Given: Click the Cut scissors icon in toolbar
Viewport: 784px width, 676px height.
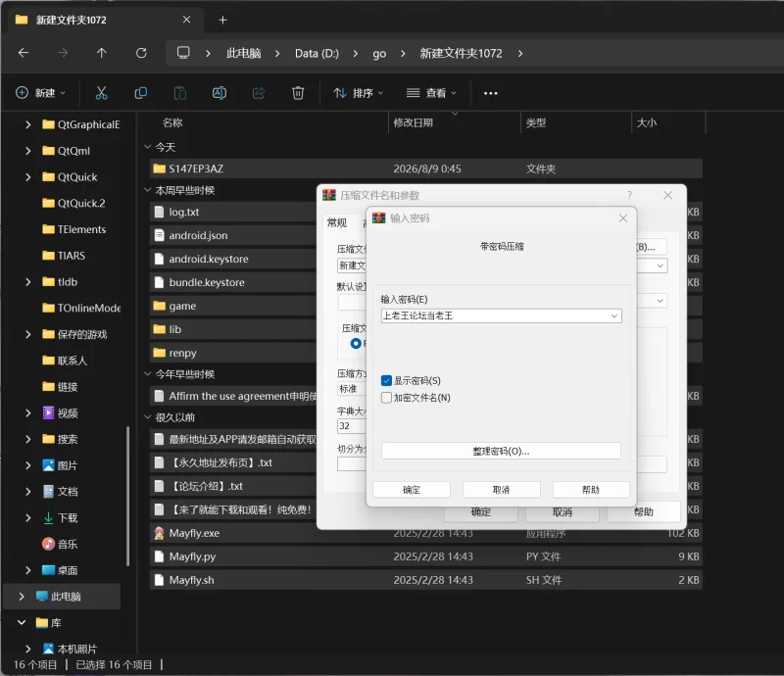Looking at the screenshot, I should (x=102, y=93).
